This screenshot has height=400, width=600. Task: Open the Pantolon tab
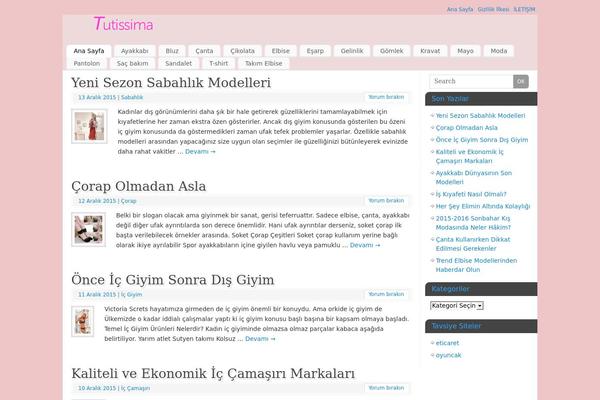tap(87, 64)
